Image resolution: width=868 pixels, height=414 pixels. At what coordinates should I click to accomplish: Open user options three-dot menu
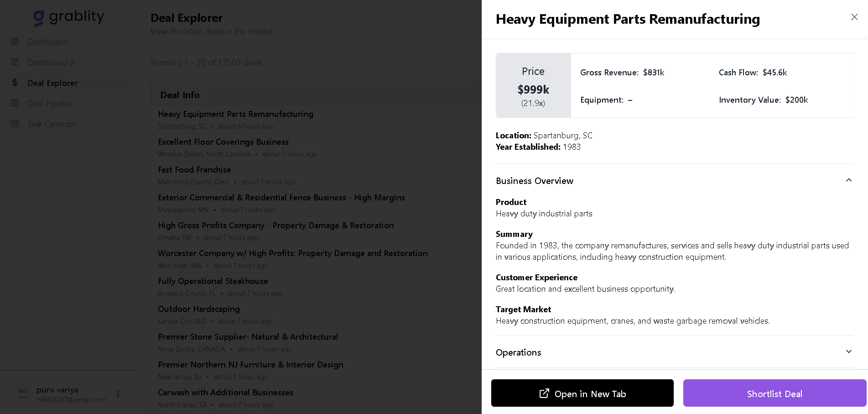[118, 393]
